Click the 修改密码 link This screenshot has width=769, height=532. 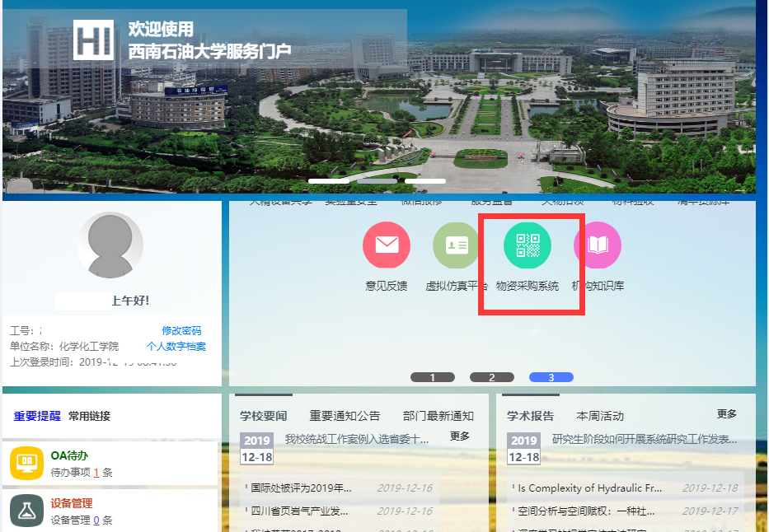[181, 330]
